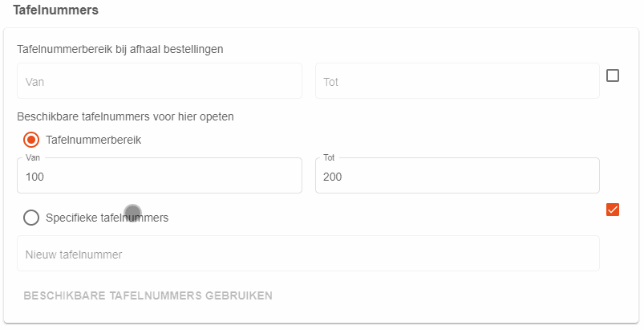
Task: Tick the unchecked checkbox beside the takeaway range
Action: pos(613,76)
